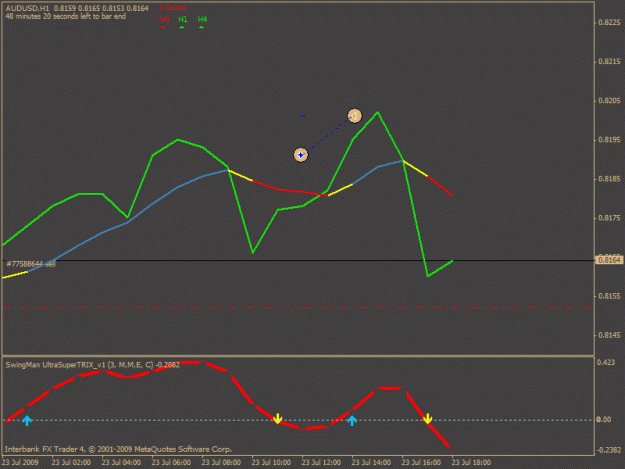Click the green H4 timeframe label
The height and width of the screenshot is (469, 625).
[202, 19]
